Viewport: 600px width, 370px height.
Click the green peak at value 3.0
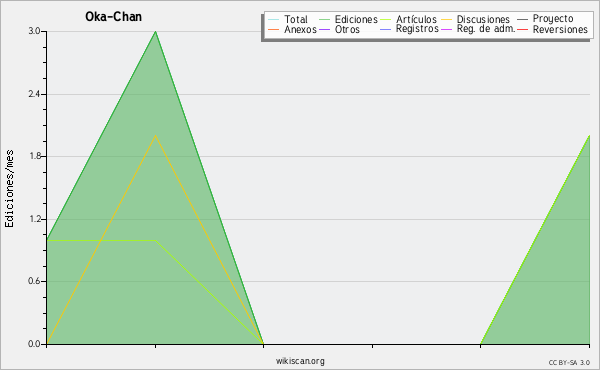(x=155, y=32)
